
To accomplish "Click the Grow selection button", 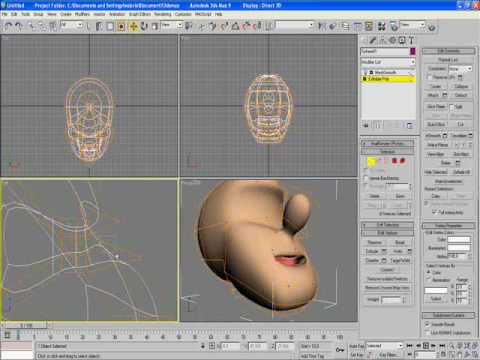I will 400,196.
